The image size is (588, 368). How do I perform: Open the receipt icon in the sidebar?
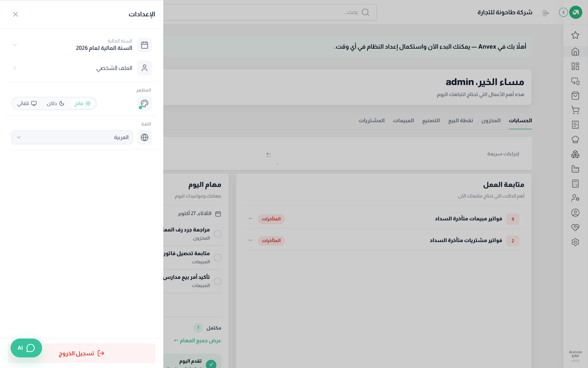pos(575,125)
